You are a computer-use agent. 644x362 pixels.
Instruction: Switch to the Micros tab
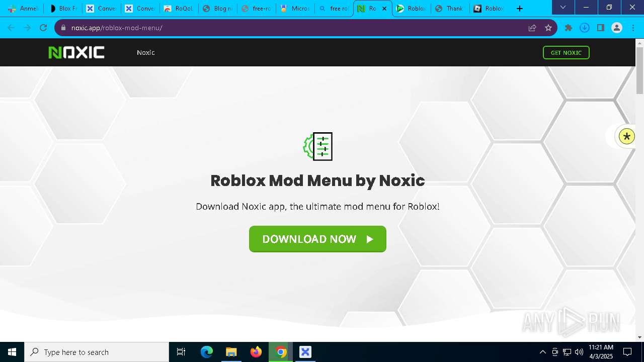pyautogui.click(x=295, y=8)
